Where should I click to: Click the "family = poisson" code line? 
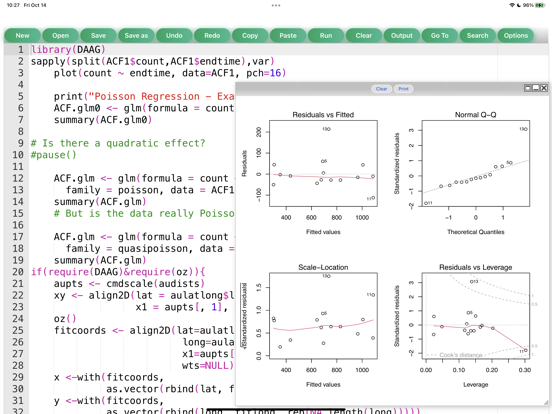point(150,190)
